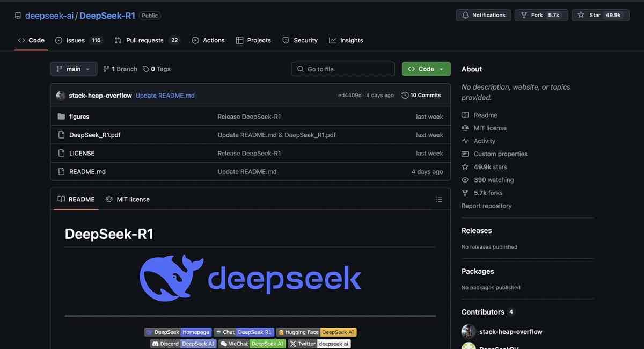Open the Projects tab
Viewport: 644px width, 349px height.
click(253, 40)
